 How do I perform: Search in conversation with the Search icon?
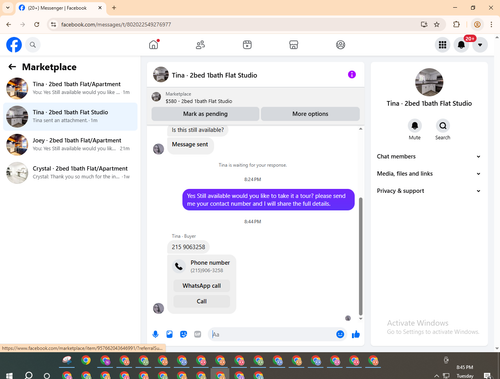443,126
